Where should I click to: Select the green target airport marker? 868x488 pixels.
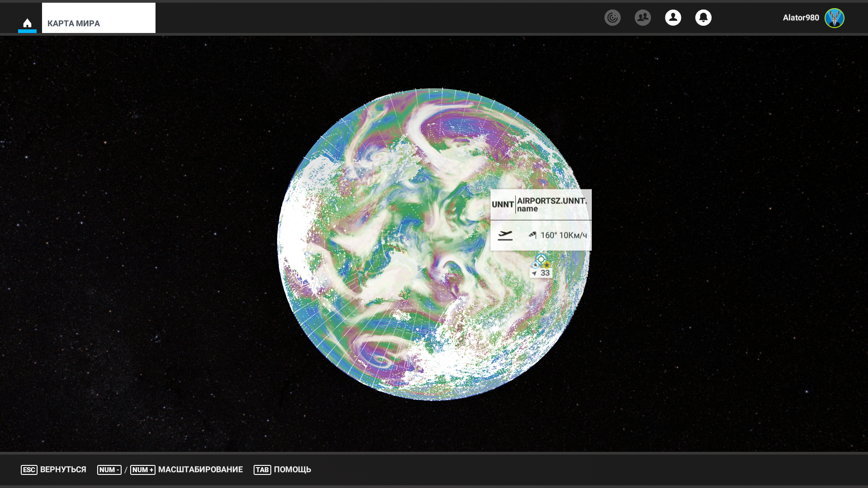[x=541, y=259]
